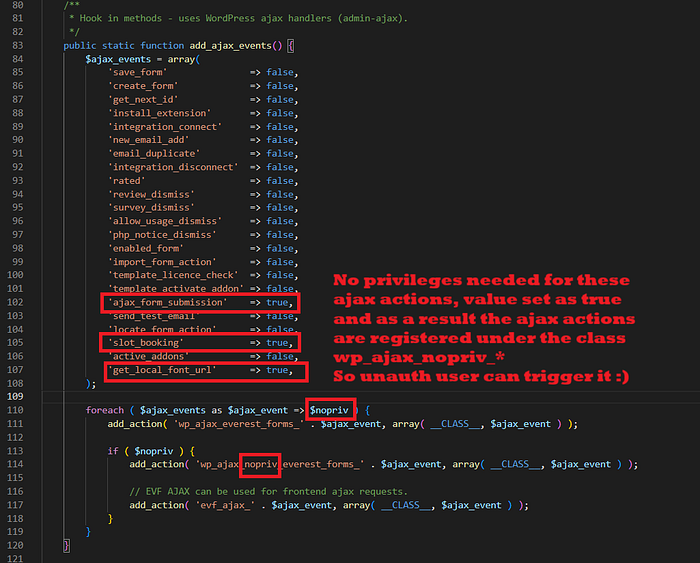Click the 'email_duplicate' array key
This screenshot has width=700, height=563.
pos(154,154)
